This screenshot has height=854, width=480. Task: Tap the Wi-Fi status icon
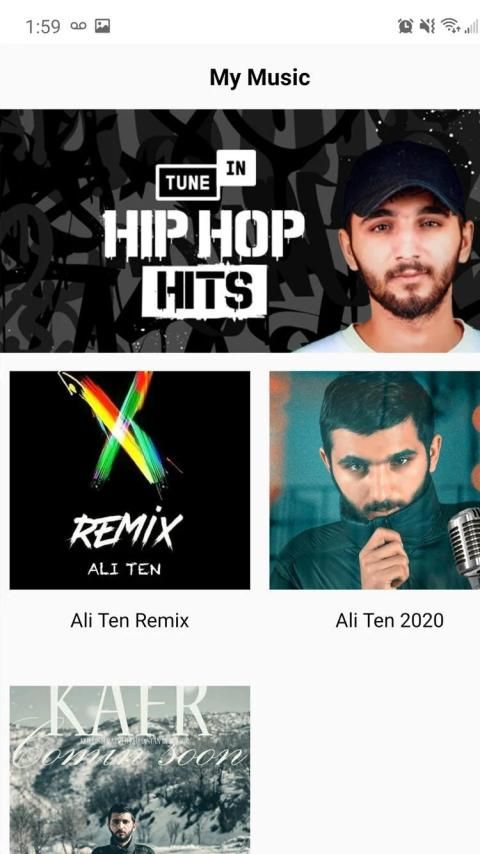pos(451,26)
